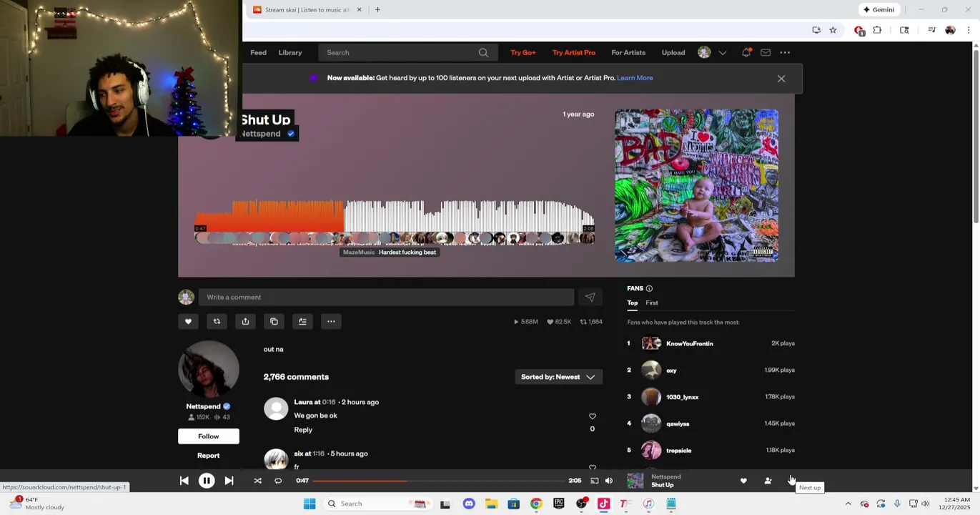Viewport: 980px width, 515px height.
Task: Copy the track link
Action: point(274,322)
